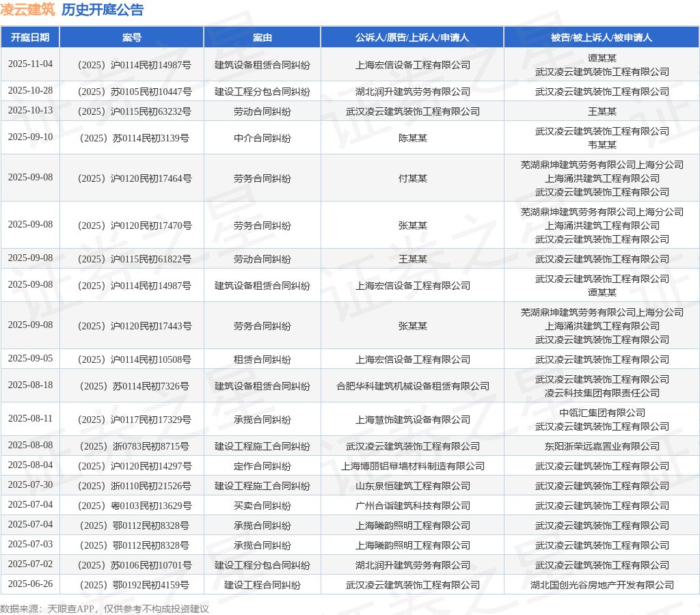Click case number 沪0115民初61822号
The width and height of the screenshot is (700, 615).
(135, 259)
